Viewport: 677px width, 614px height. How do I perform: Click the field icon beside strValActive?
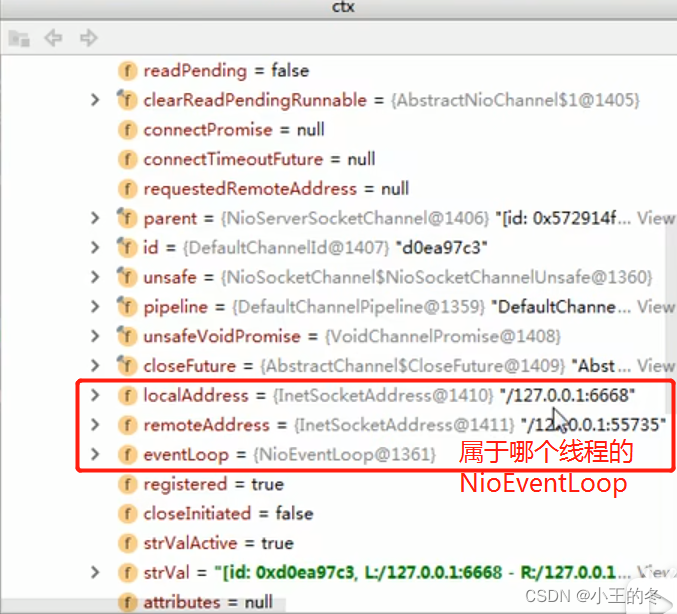click(x=127, y=543)
